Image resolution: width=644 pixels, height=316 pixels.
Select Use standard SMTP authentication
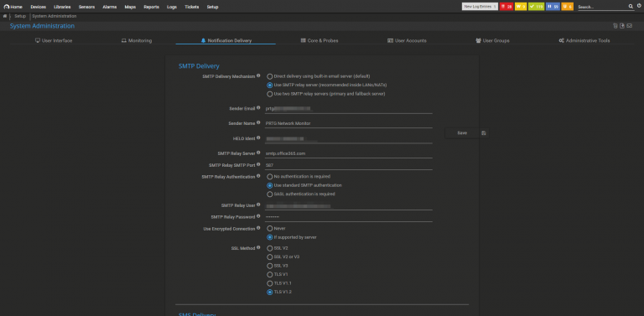tap(269, 185)
